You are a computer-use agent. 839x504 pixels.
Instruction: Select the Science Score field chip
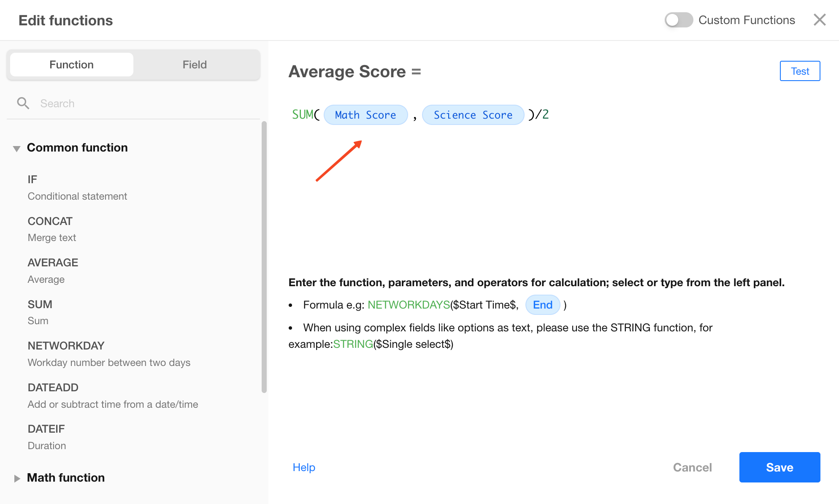(473, 115)
